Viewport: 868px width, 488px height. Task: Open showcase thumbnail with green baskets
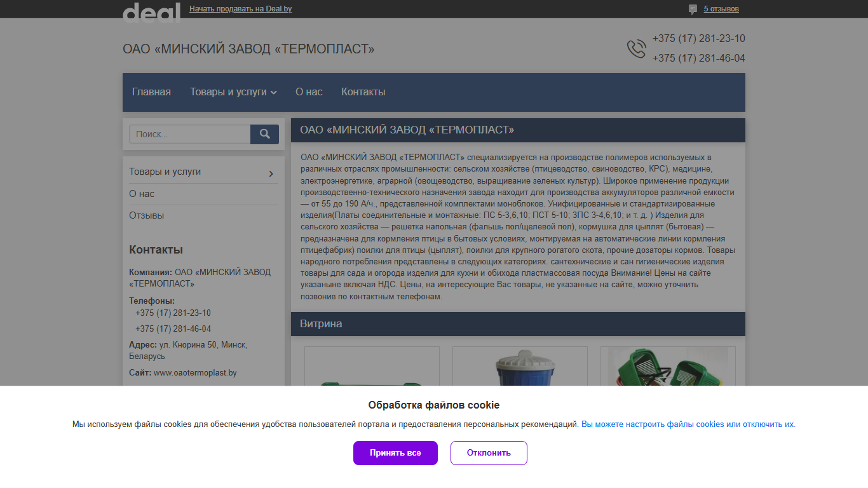(x=668, y=366)
